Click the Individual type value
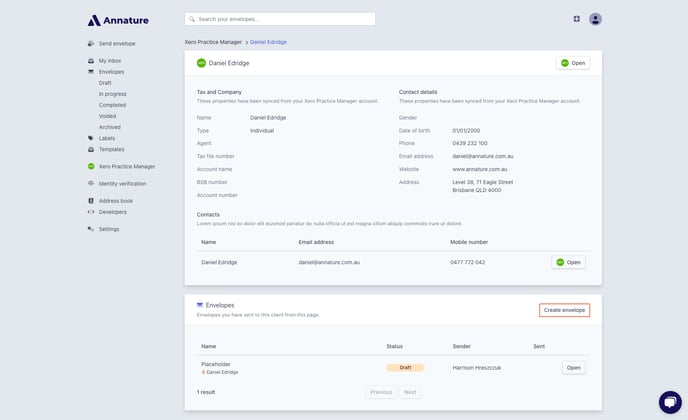The height and width of the screenshot is (420, 688). [x=262, y=130]
